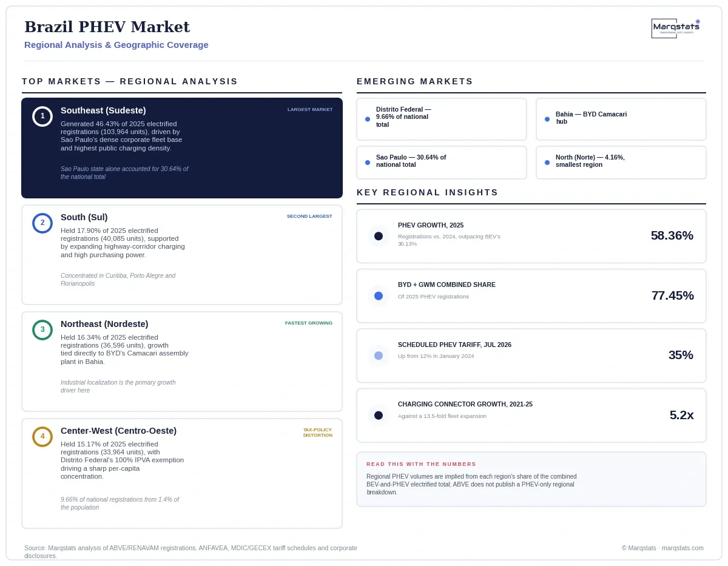Click the blue dot beside BYD + GWM Combined Share
Screen dimensions: 728x566
coord(379,296)
